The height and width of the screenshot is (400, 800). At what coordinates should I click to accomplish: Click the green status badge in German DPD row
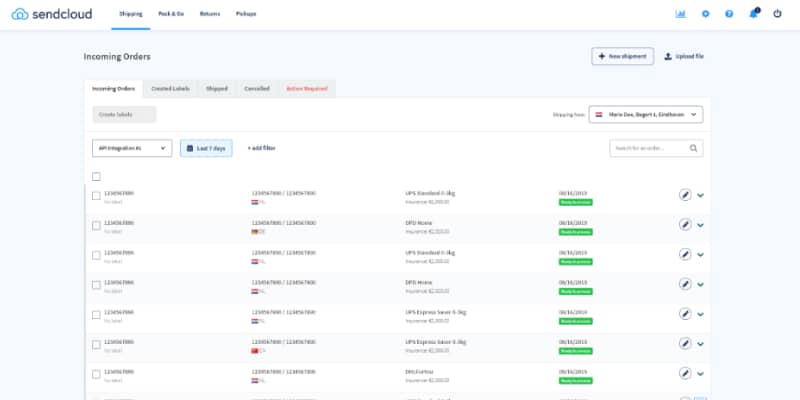[x=576, y=232]
